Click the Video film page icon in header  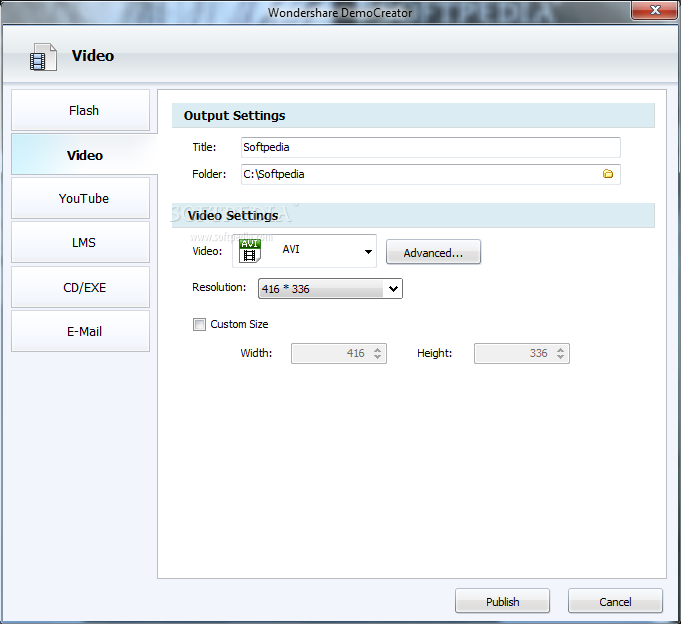(43, 57)
